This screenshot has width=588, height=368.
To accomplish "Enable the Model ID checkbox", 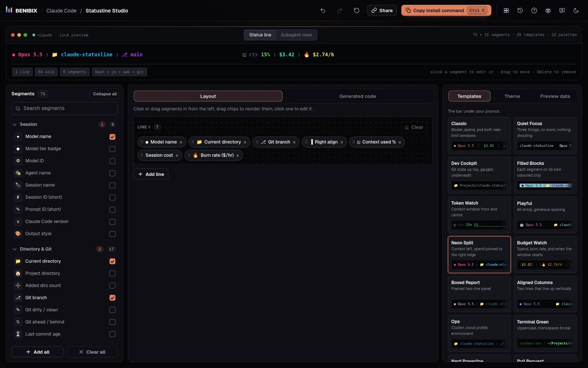I will (x=112, y=161).
